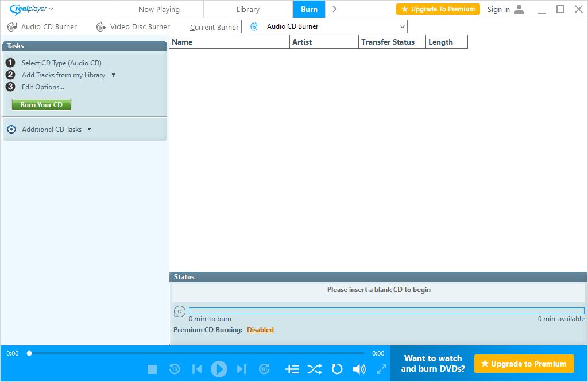The width and height of the screenshot is (588, 382).
Task: Click the step 2 number icon
Action: point(10,75)
